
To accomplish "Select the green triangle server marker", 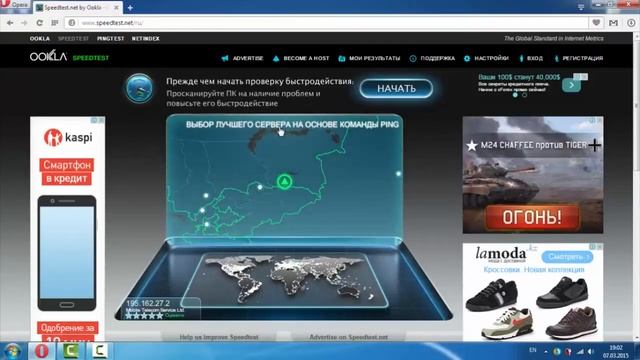I will (284, 181).
